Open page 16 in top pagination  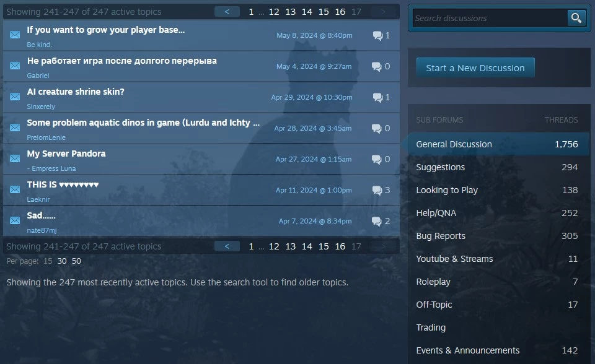click(340, 12)
